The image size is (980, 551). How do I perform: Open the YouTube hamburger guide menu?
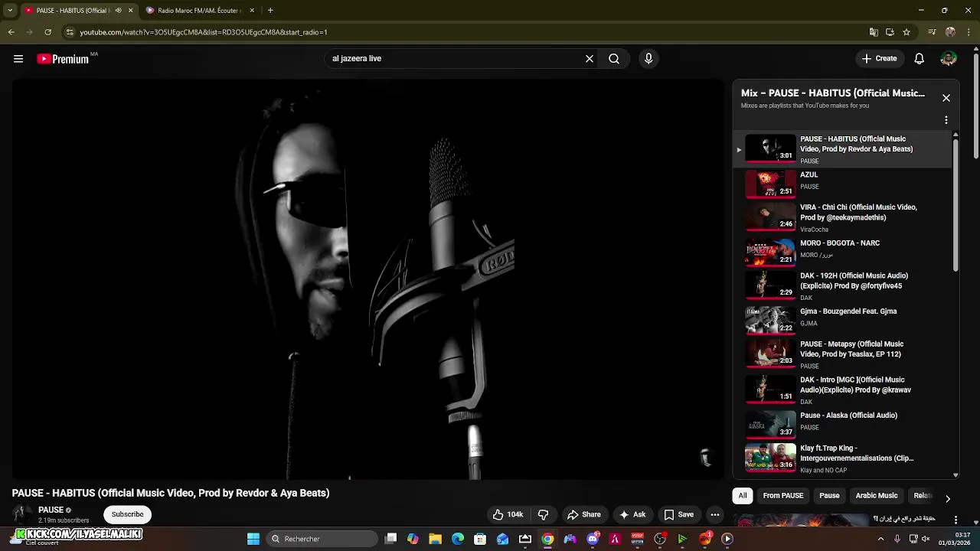point(18,59)
